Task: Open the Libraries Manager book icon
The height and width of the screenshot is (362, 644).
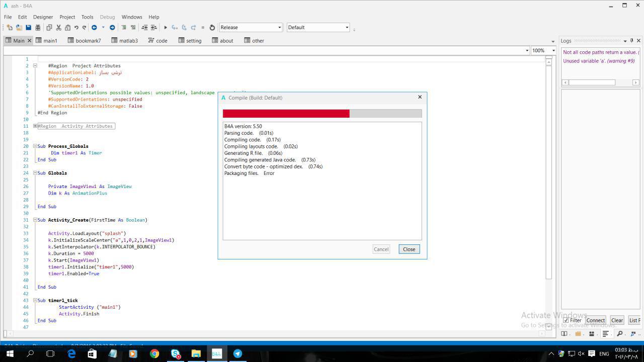Action: 564,334
